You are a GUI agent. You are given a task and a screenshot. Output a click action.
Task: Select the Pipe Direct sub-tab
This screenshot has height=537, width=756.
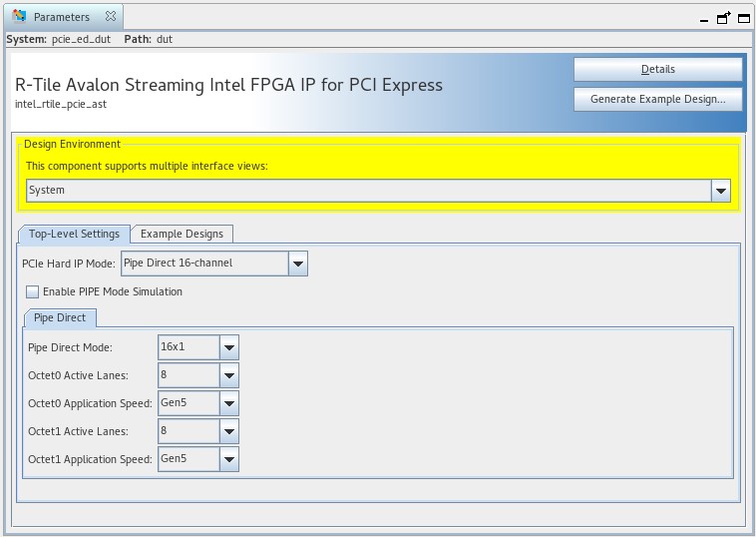pos(60,318)
